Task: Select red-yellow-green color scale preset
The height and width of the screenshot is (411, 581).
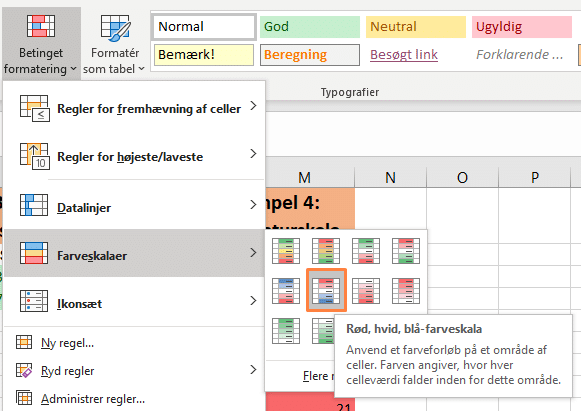Action: coord(326,251)
